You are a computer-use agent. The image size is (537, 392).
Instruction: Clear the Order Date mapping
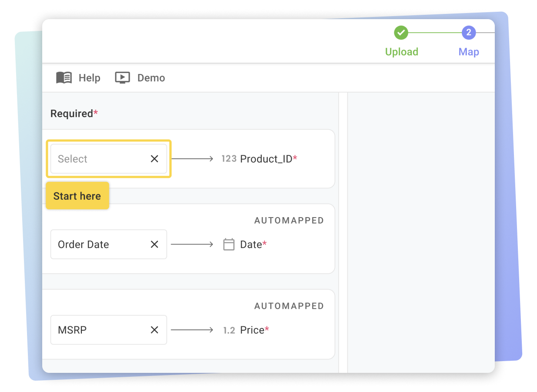click(154, 244)
